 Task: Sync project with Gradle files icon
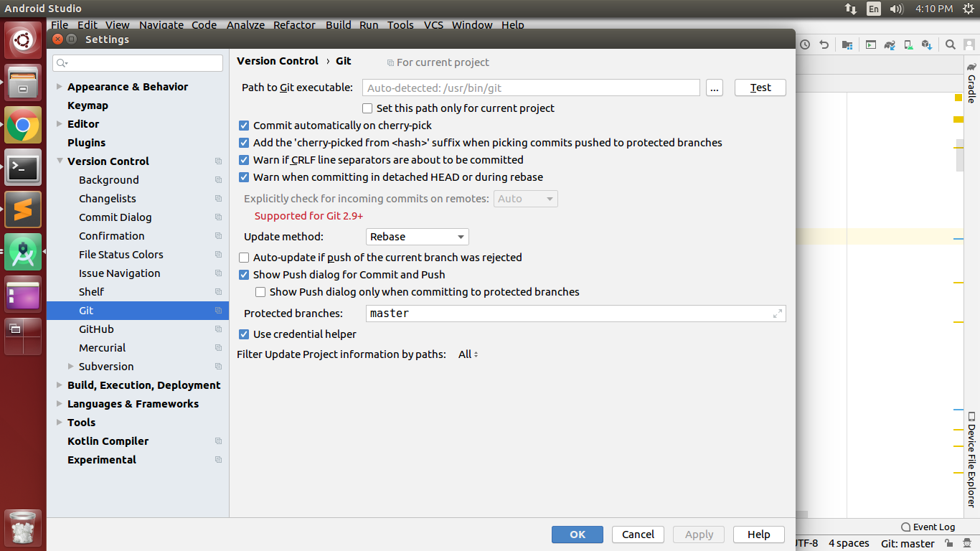890,44
